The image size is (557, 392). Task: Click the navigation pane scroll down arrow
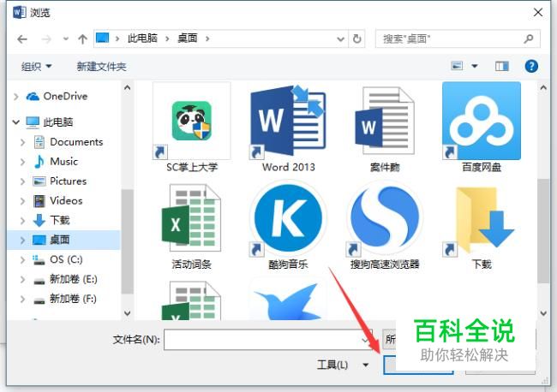coord(127,313)
